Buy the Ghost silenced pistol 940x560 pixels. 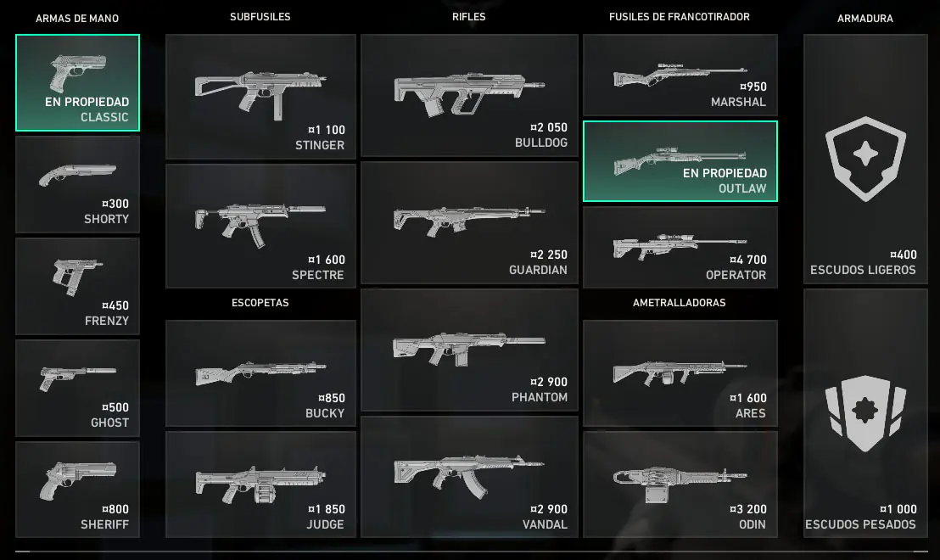pyautogui.click(x=77, y=389)
